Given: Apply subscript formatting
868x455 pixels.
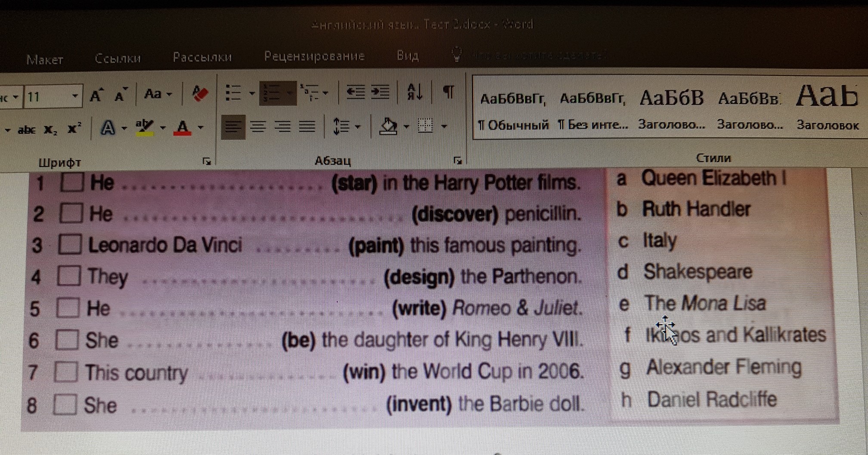Looking at the screenshot, I should (x=51, y=129).
